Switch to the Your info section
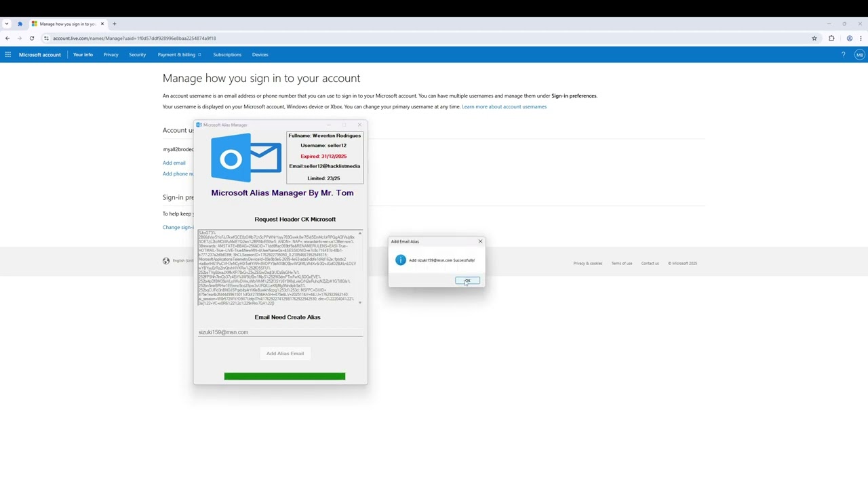 [83, 54]
